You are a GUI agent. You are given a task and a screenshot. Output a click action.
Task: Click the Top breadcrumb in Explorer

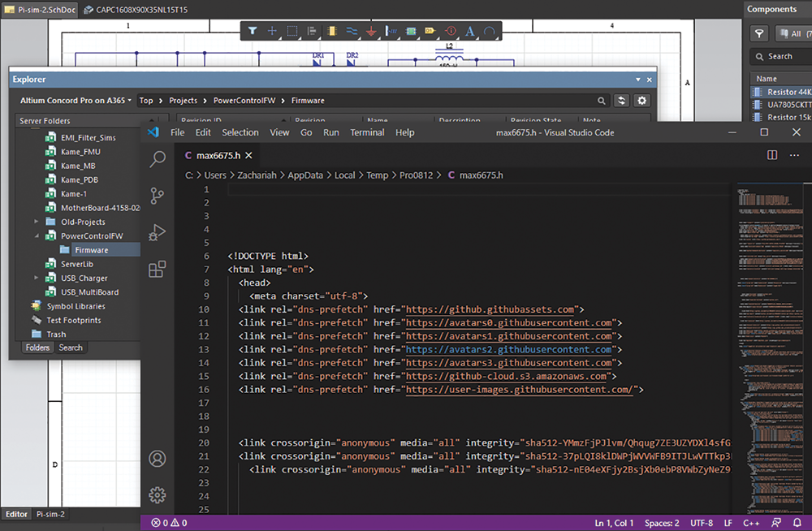(x=146, y=101)
